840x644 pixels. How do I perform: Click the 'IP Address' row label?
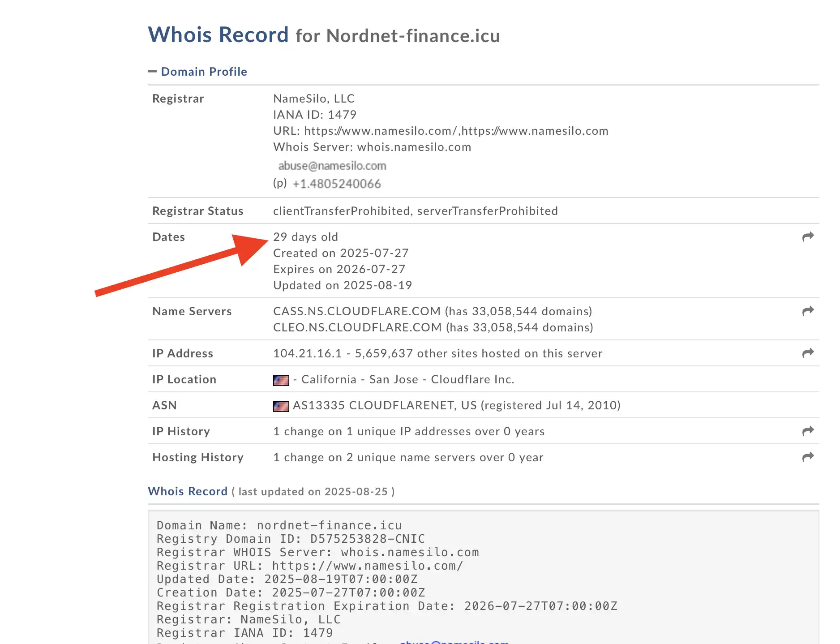pos(182,353)
